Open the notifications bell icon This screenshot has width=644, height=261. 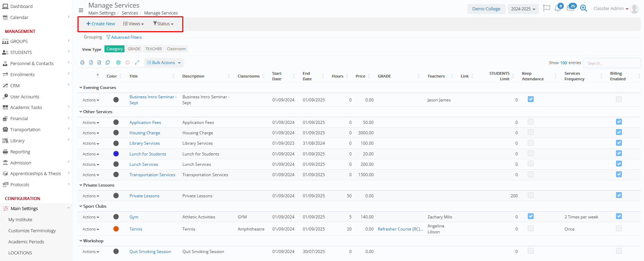click(x=558, y=8)
